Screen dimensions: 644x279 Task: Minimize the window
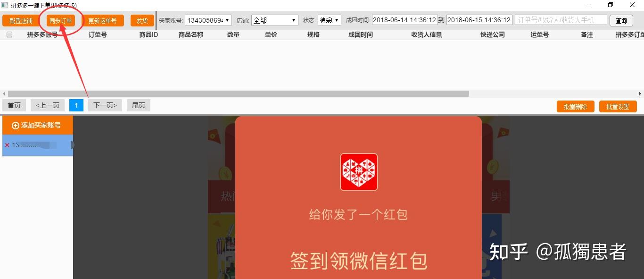click(589, 5)
